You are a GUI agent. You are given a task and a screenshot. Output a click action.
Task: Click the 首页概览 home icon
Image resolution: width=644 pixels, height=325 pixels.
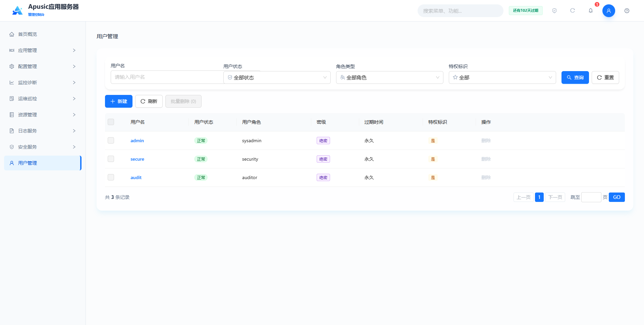point(12,34)
